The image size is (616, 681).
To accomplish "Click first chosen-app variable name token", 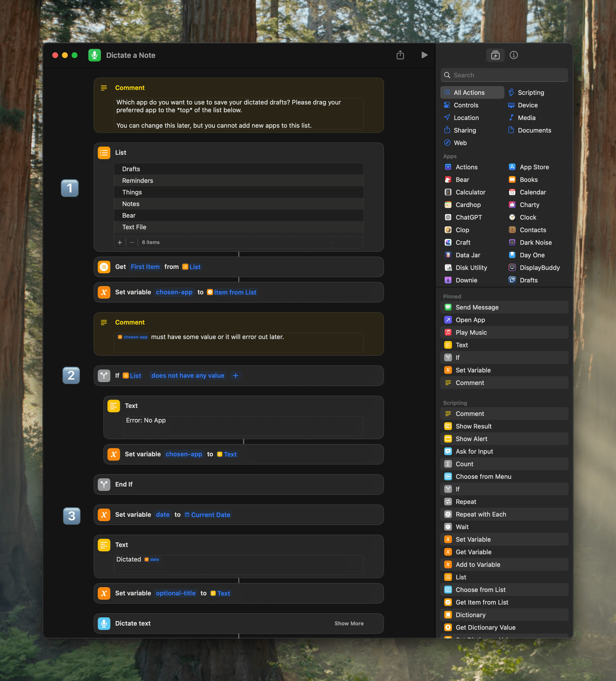I will point(174,292).
